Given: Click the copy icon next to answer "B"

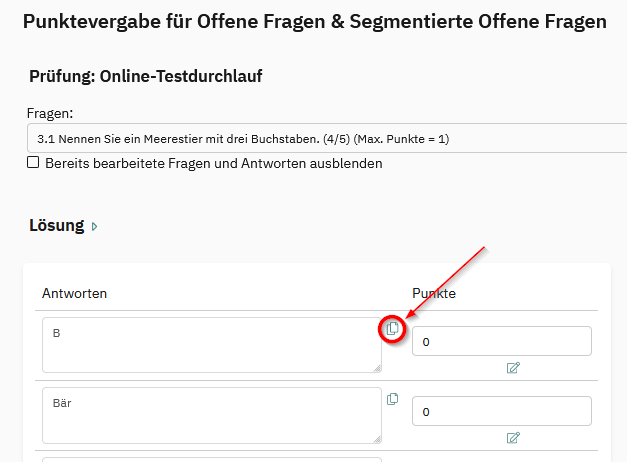Looking at the screenshot, I should click(393, 329).
